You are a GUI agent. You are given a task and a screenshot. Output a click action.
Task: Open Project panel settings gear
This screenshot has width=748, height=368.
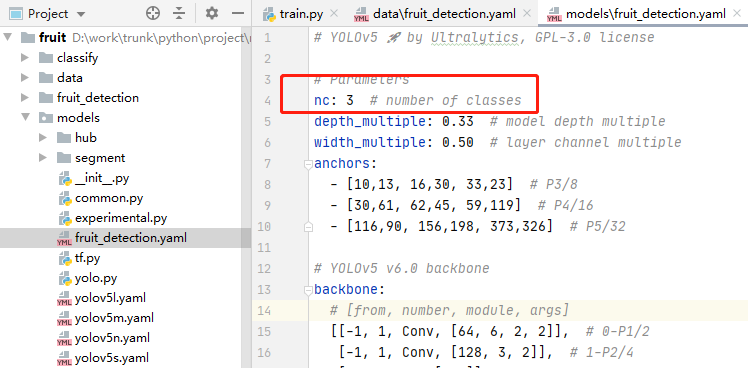tap(212, 13)
